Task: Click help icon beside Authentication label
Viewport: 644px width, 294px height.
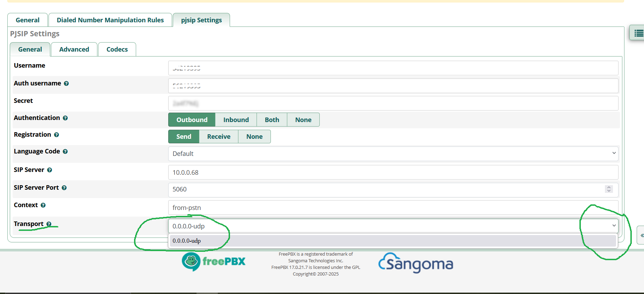Action: click(x=65, y=118)
